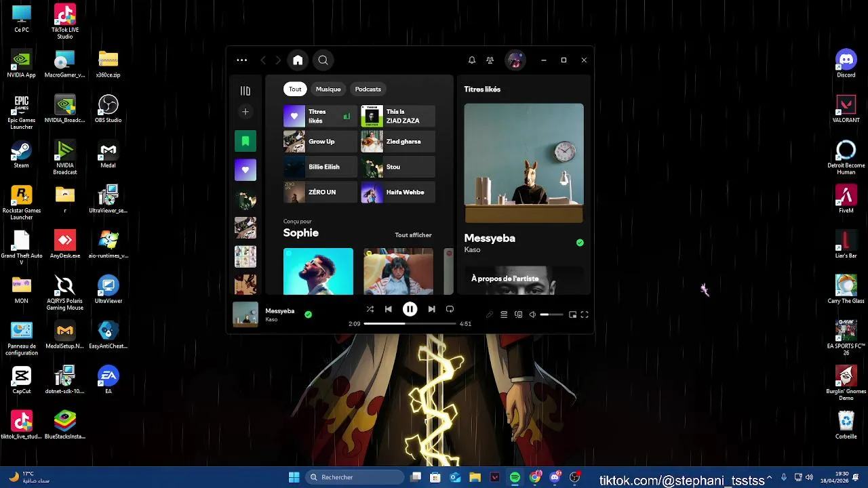This screenshot has height=488, width=868.
Task: Open the Stou tile
Action: [x=398, y=167]
